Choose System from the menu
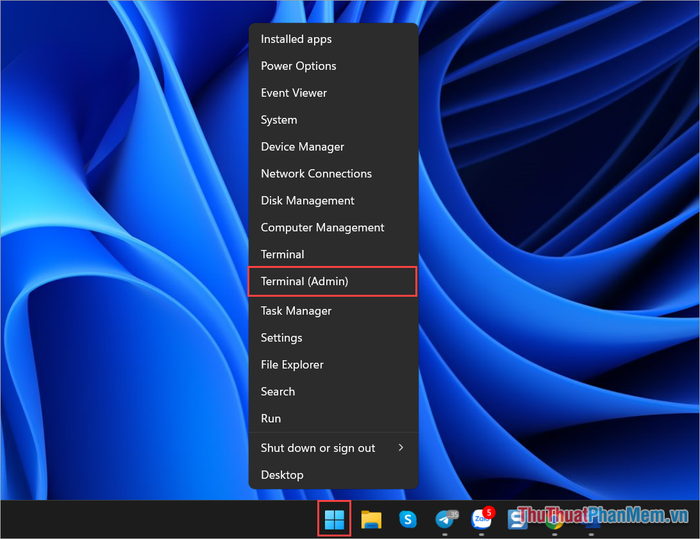 [x=333, y=120]
